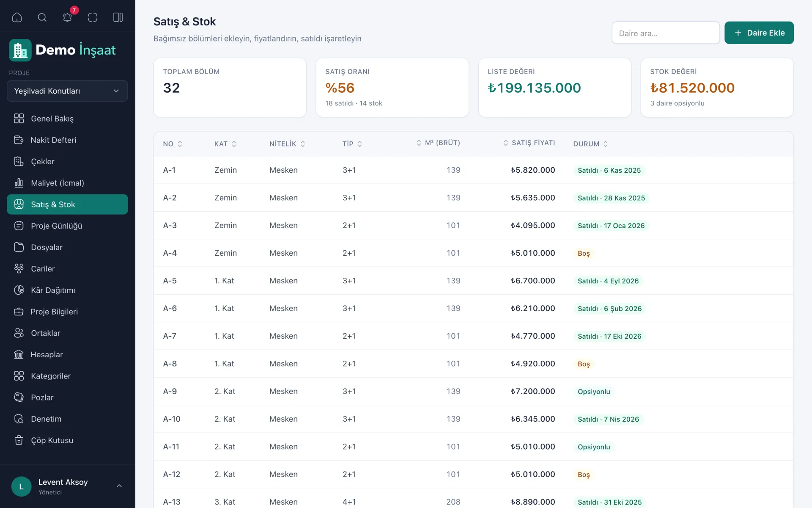Image resolution: width=812 pixels, height=508 pixels.
Task: Click the Levent Aksoy avatar
Action: [x=22, y=486]
